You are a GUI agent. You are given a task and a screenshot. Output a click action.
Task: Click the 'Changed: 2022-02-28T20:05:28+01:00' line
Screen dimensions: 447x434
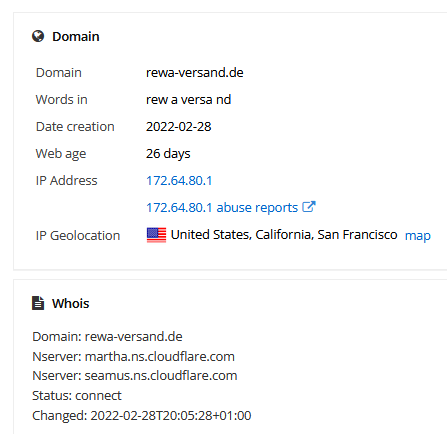click(x=142, y=416)
